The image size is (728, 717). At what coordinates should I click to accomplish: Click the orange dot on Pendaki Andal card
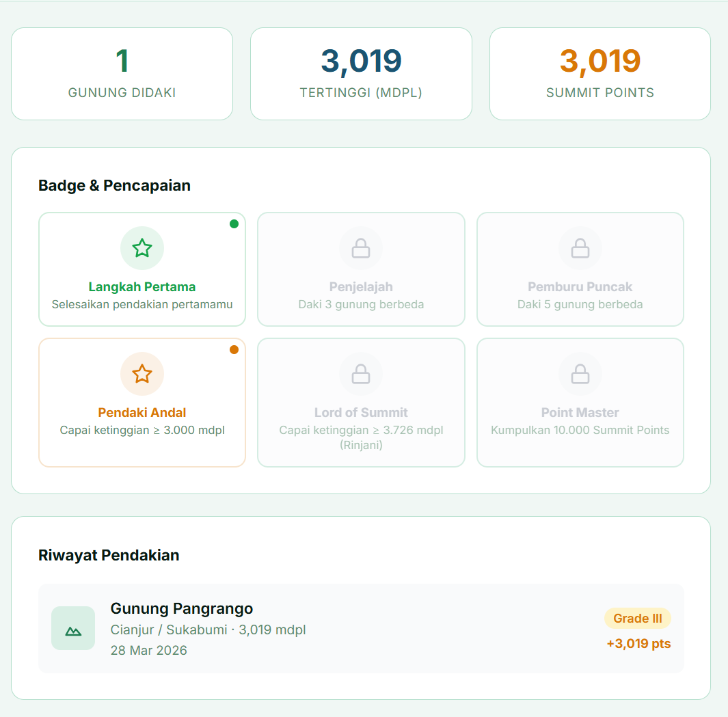coord(234,349)
